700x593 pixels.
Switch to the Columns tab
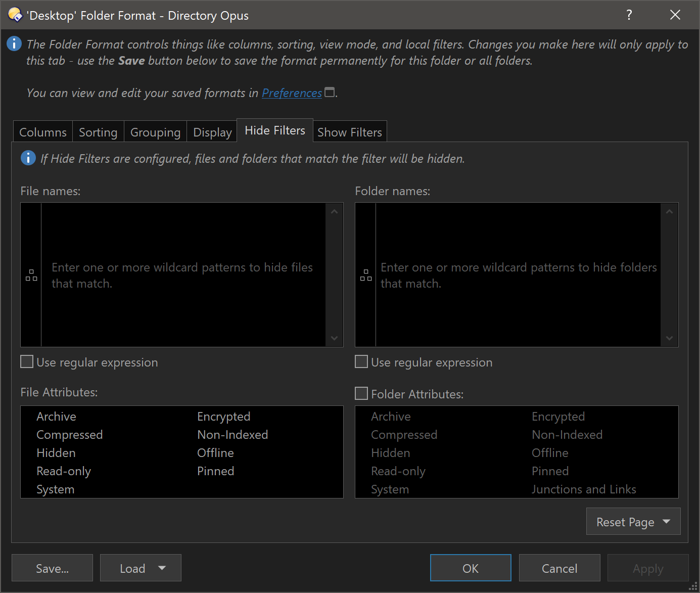click(43, 132)
